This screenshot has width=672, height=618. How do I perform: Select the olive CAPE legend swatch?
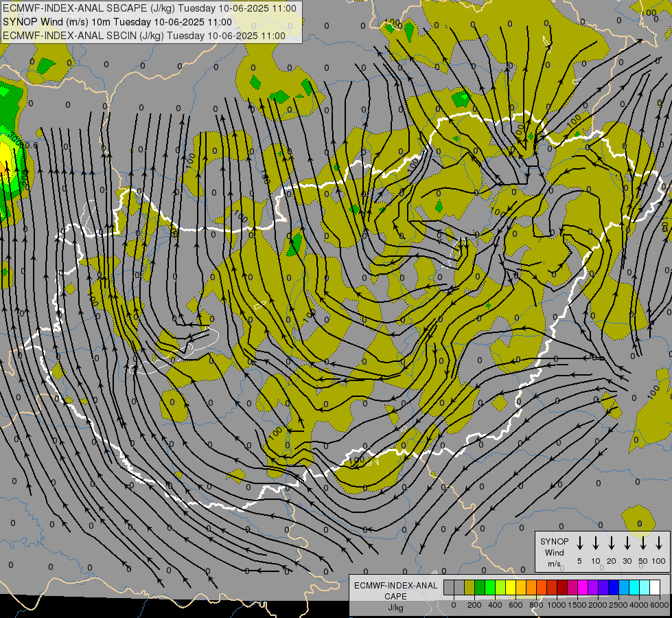470,587
